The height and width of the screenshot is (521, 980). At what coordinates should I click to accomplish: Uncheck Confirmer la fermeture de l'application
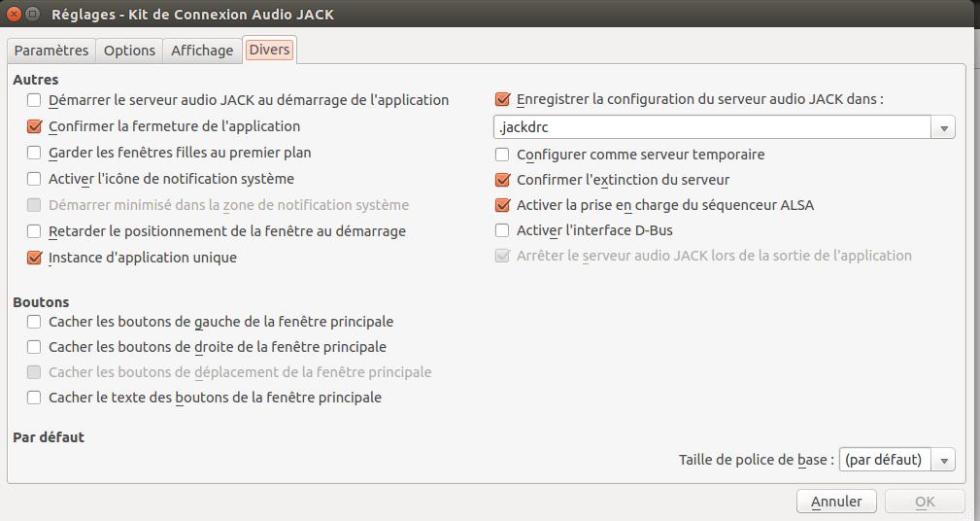point(35,126)
